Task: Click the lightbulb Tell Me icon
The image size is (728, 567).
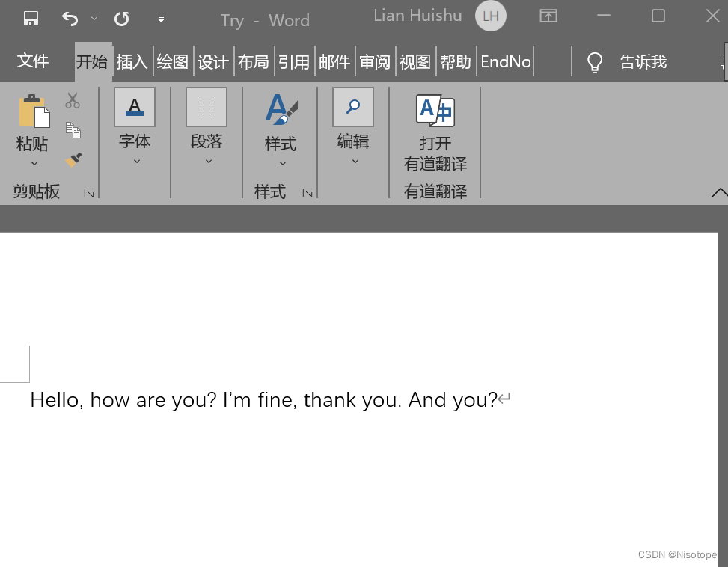Action: click(595, 62)
